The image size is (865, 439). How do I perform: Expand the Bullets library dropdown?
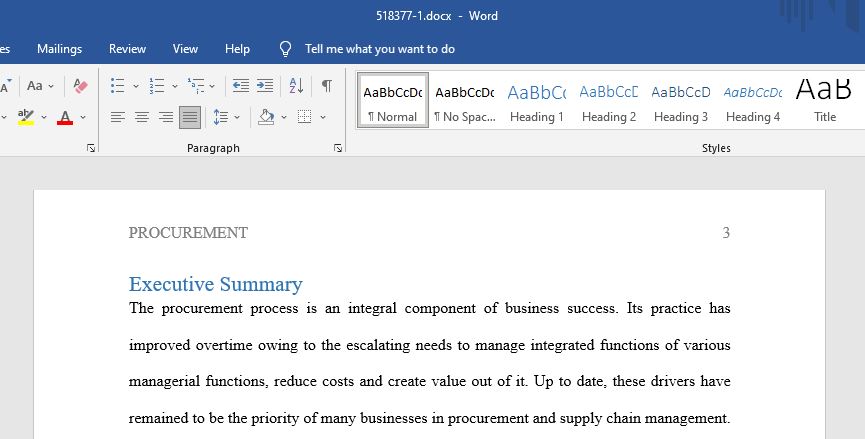click(x=135, y=86)
